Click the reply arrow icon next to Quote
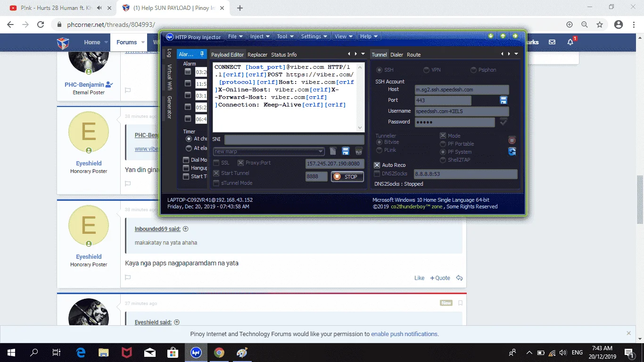This screenshot has width=644, height=362. 459,278
